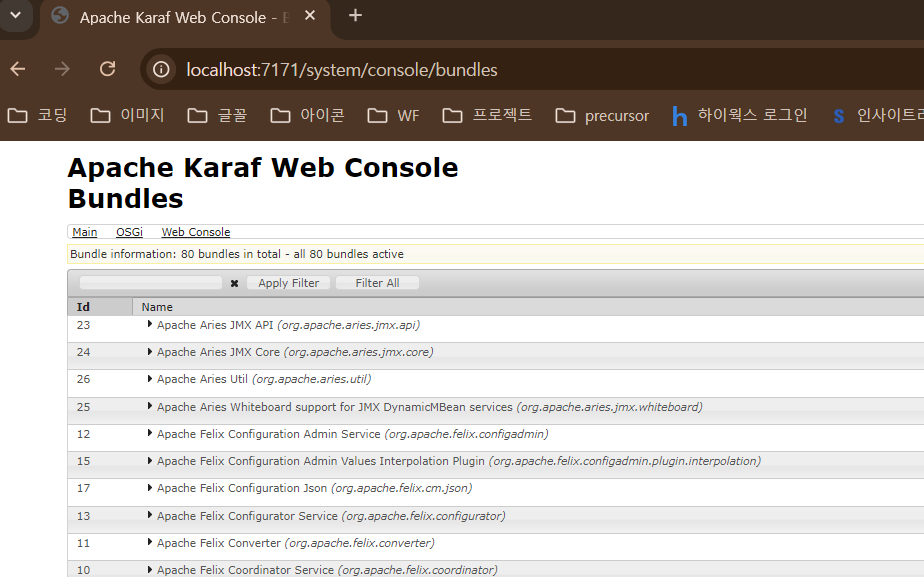
Task: Open the browser tab search dropdown arrow
Action: coord(16,15)
